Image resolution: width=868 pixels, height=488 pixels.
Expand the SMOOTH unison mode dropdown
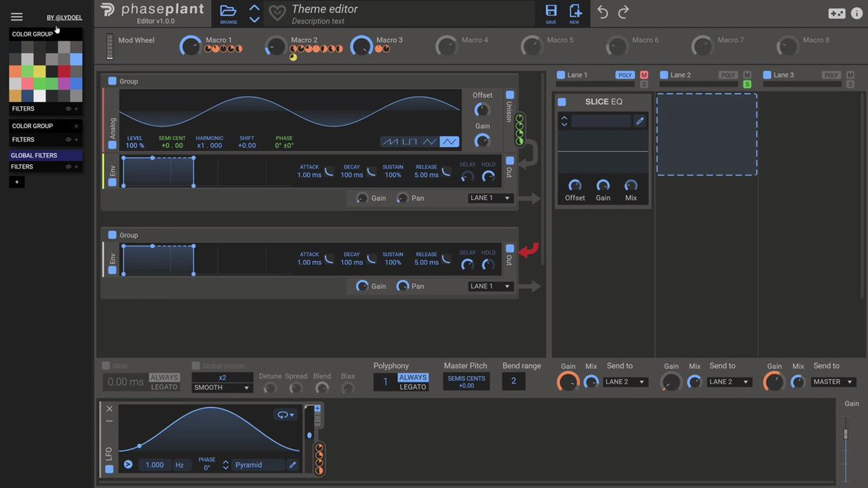tap(222, 388)
